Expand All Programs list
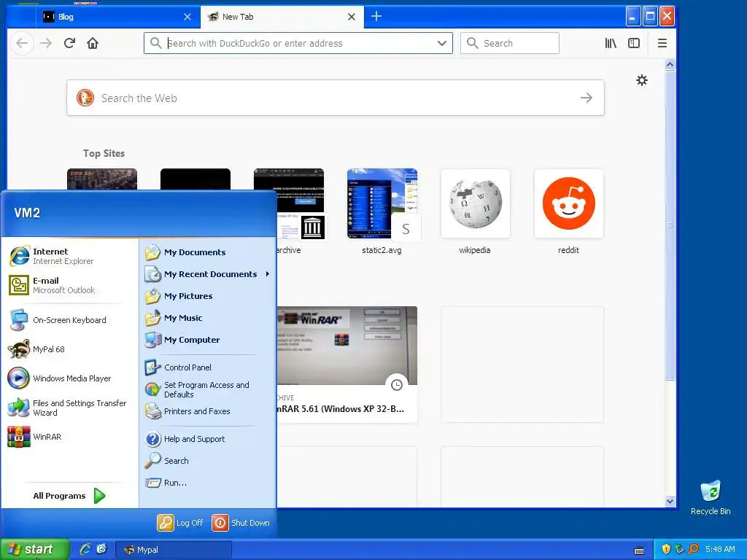Screen dimensions: 747x560 (x=69, y=496)
